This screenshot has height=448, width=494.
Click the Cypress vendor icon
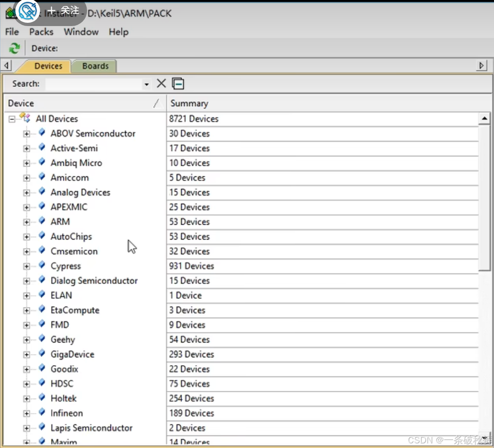point(42,265)
